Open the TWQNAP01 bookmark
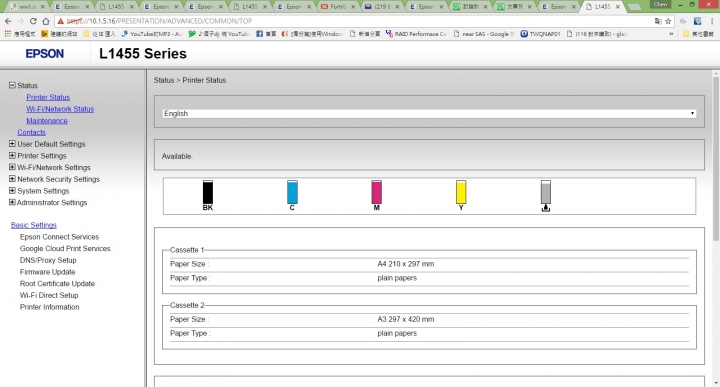This screenshot has width=720, height=387. pos(540,34)
